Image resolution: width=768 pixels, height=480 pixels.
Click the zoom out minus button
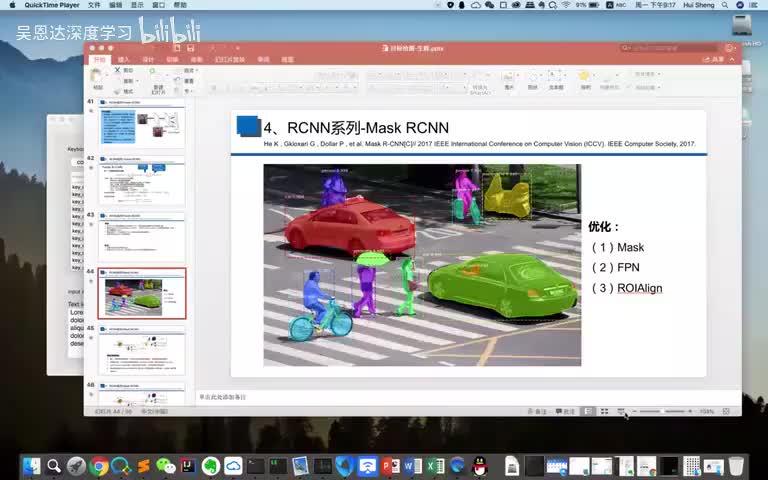(634, 411)
